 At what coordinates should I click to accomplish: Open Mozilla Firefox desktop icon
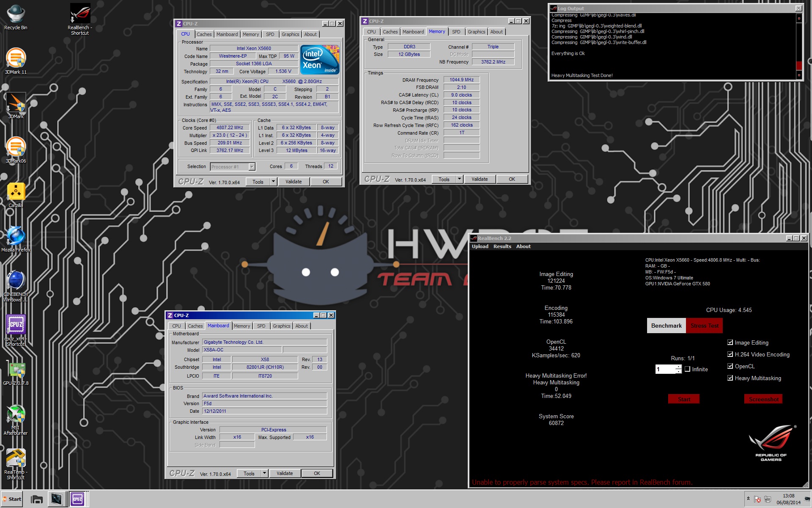click(16, 239)
